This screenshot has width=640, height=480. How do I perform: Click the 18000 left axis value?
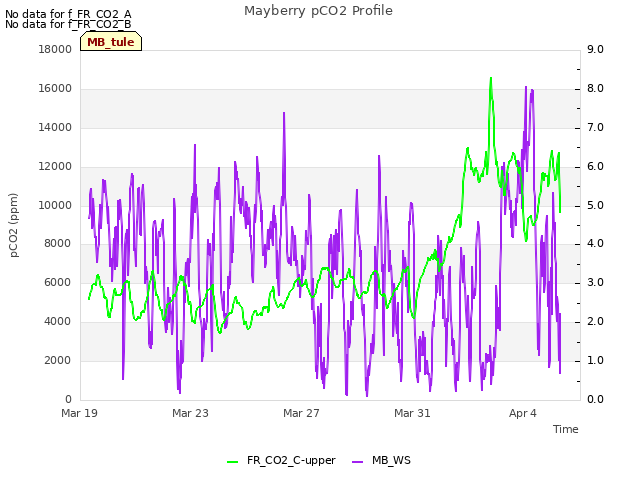click(55, 49)
